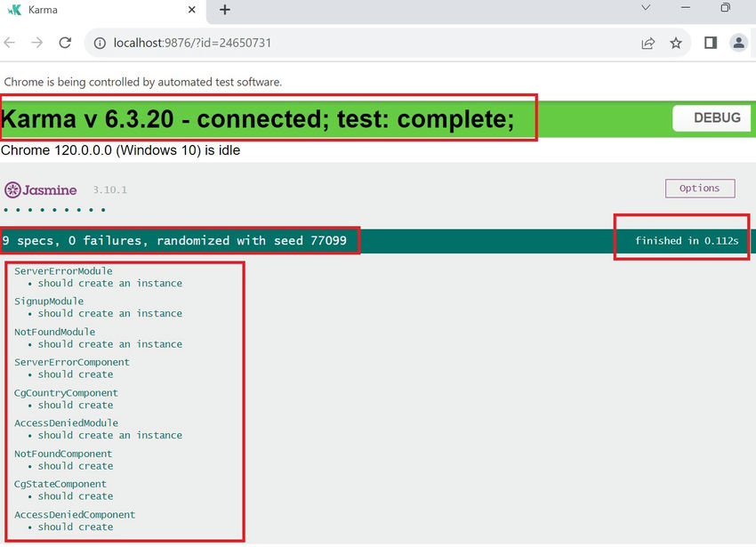Click 'Chrome 120.0.0.0 (Windows 10) is idle' text
This screenshot has width=756, height=547.
click(x=121, y=150)
